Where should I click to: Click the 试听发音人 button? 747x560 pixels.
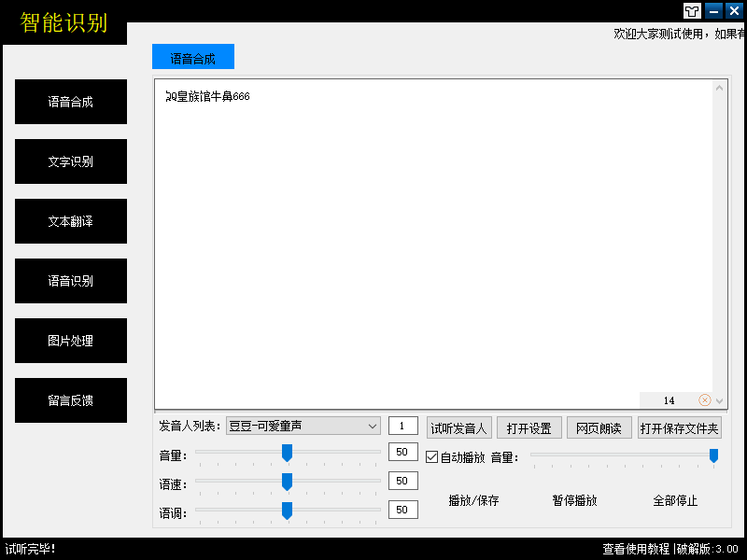(x=459, y=427)
